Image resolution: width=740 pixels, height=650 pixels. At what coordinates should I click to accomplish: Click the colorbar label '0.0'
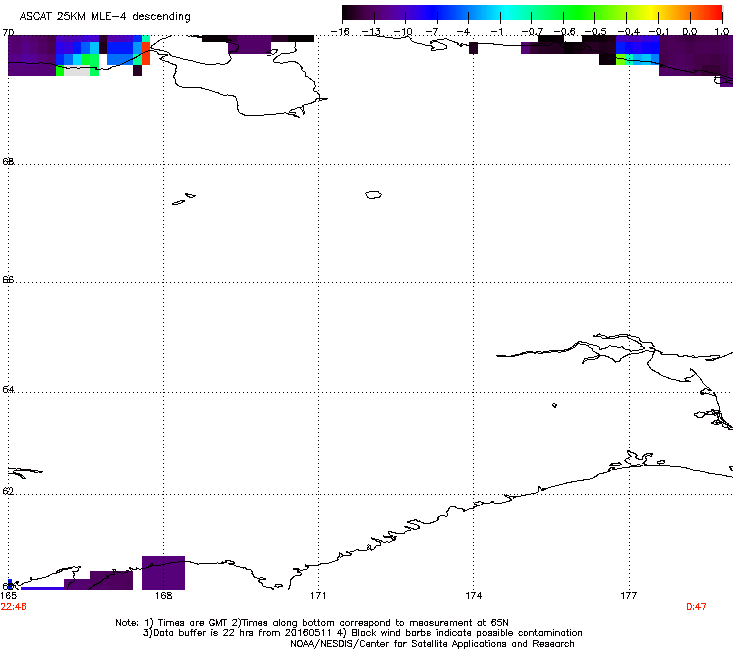click(690, 32)
